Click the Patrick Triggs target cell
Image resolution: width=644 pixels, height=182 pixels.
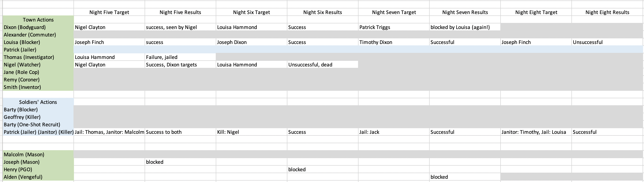click(374, 27)
